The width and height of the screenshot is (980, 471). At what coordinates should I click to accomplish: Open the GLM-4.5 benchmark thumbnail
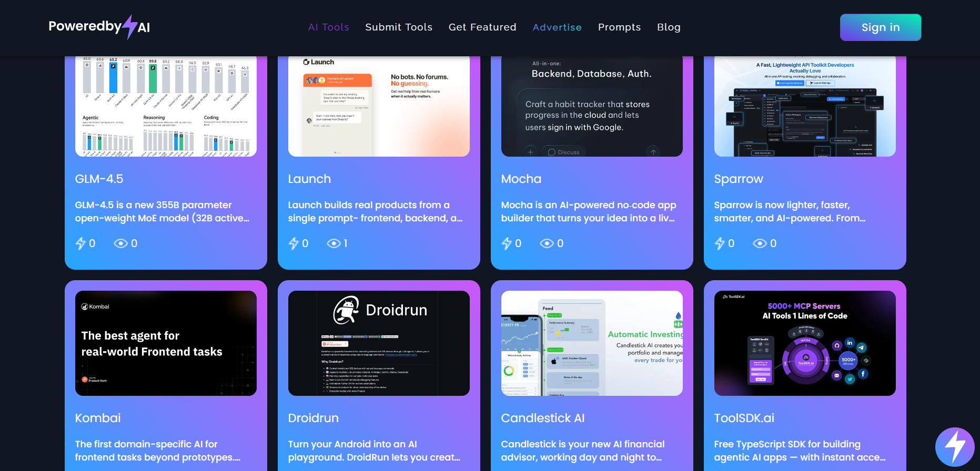coord(166,106)
